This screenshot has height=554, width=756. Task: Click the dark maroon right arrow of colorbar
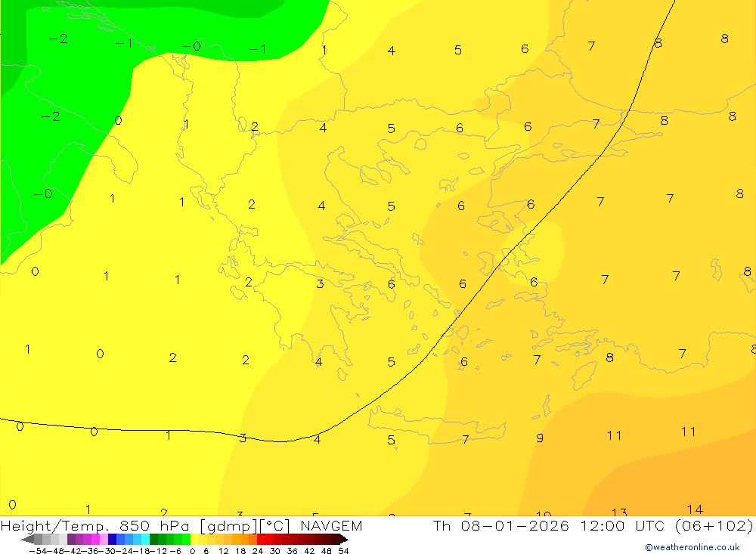pyautogui.click(x=344, y=540)
